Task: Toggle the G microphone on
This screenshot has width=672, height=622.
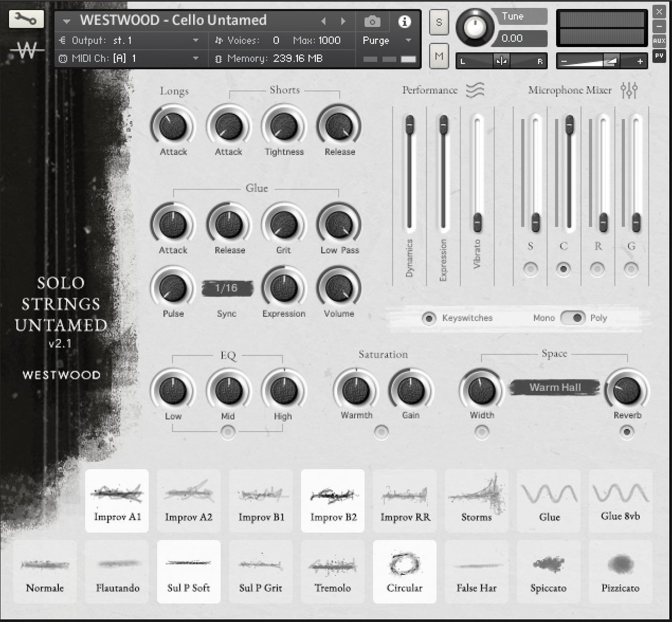Action: [x=631, y=269]
